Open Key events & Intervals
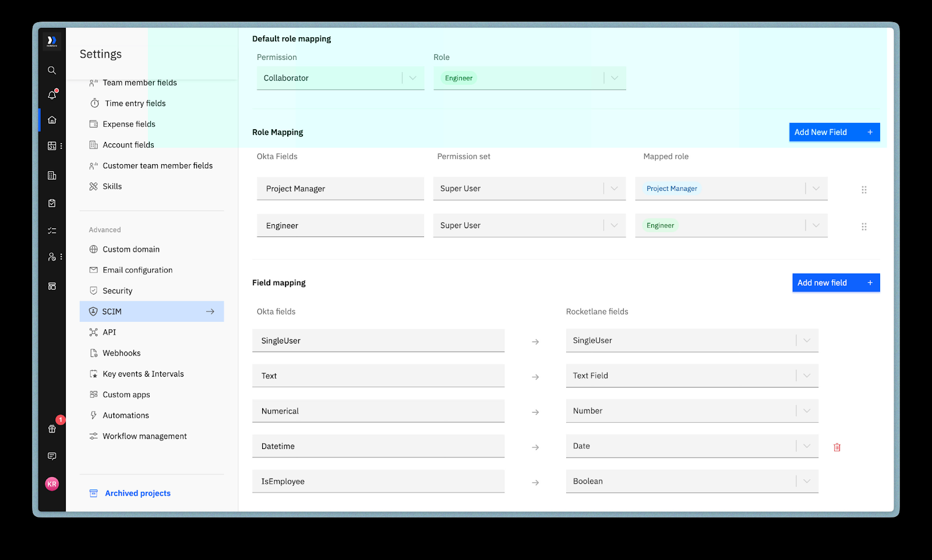The image size is (932, 560). click(143, 374)
